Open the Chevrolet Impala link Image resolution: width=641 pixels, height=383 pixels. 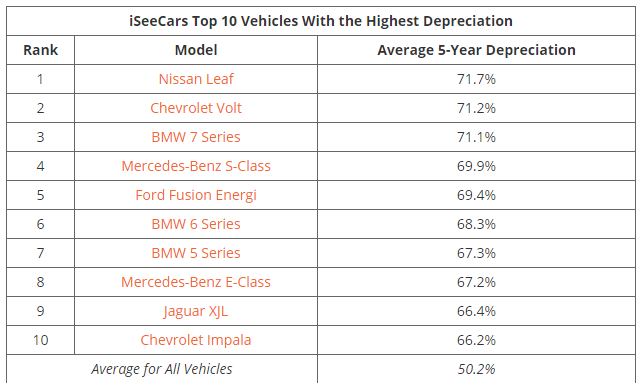pos(196,340)
